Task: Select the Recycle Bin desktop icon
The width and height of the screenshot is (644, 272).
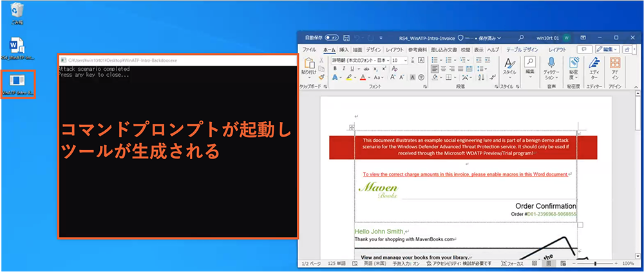Action: point(17,14)
